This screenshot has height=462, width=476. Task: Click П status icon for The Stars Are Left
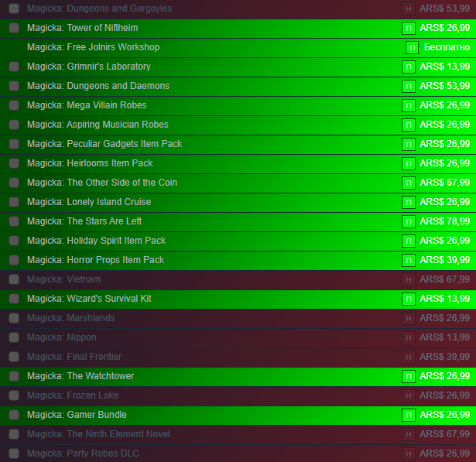(x=409, y=221)
